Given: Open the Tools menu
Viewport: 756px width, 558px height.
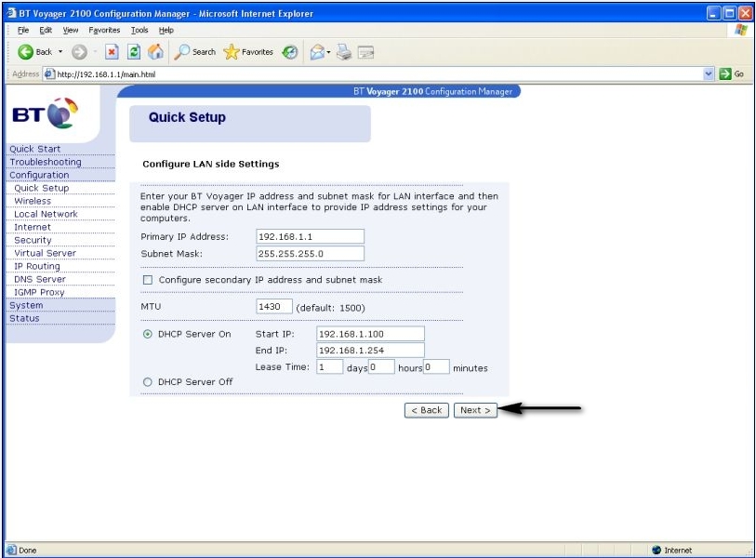Looking at the screenshot, I should [x=139, y=30].
